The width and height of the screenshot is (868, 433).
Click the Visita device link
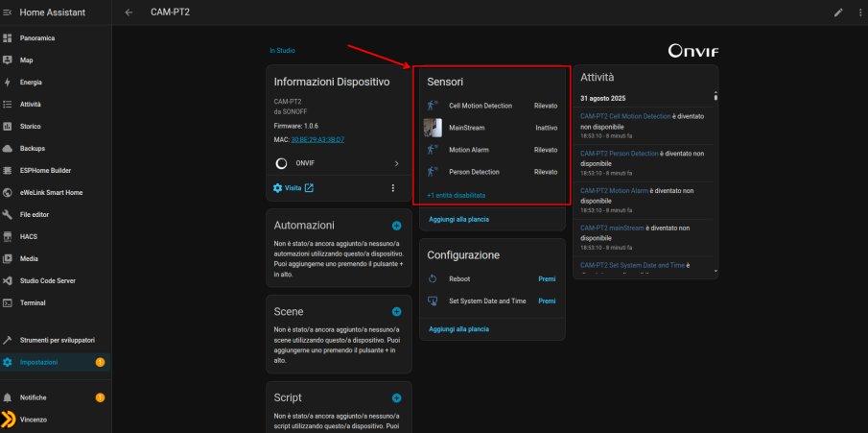pyautogui.click(x=293, y=188)
